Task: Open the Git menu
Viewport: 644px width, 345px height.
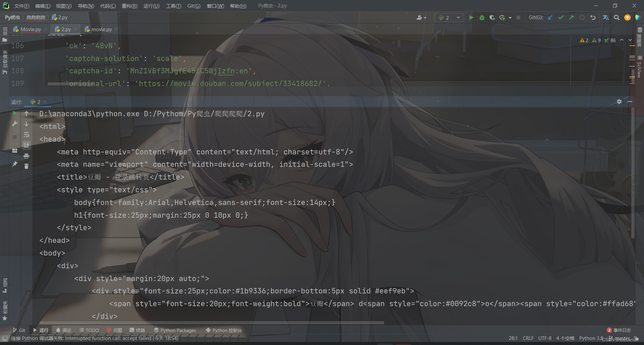Action: pyautogui.click(x=194, y=6)
